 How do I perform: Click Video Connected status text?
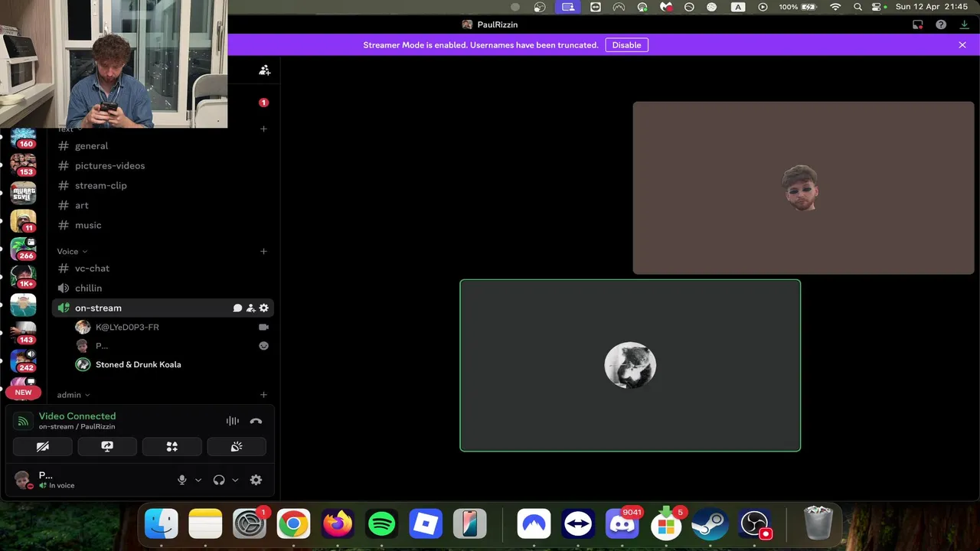[x=77, y=416]
